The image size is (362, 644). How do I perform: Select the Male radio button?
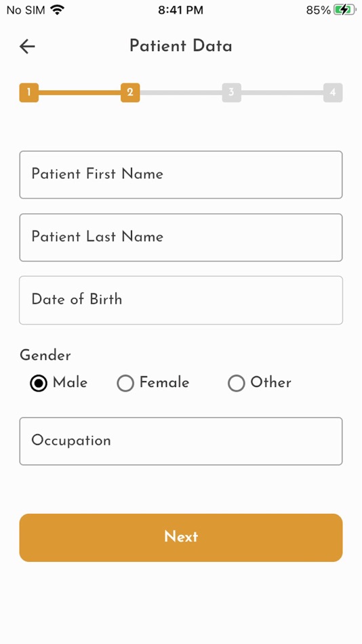[39, 383]
